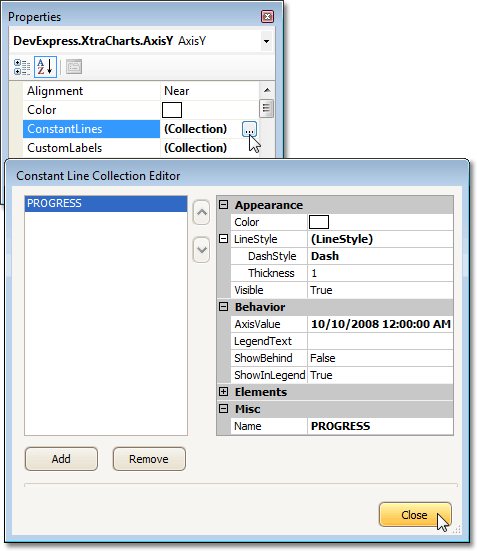Select Alphabetical sort icon
The image size is (477, 551).
[45, 67]
